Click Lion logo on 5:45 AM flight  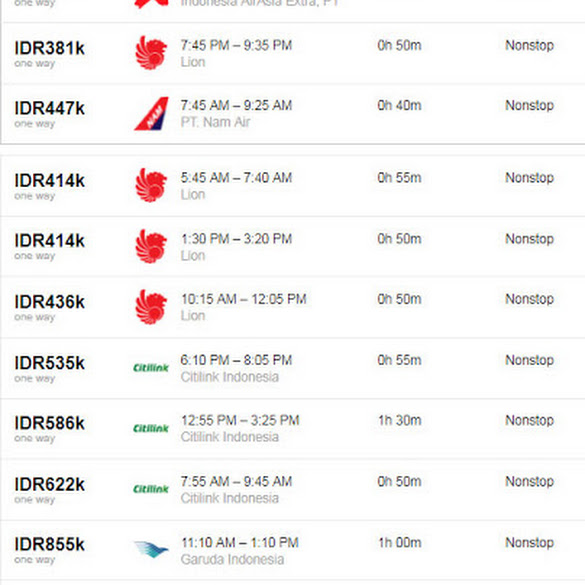click(x=151, y=185)
